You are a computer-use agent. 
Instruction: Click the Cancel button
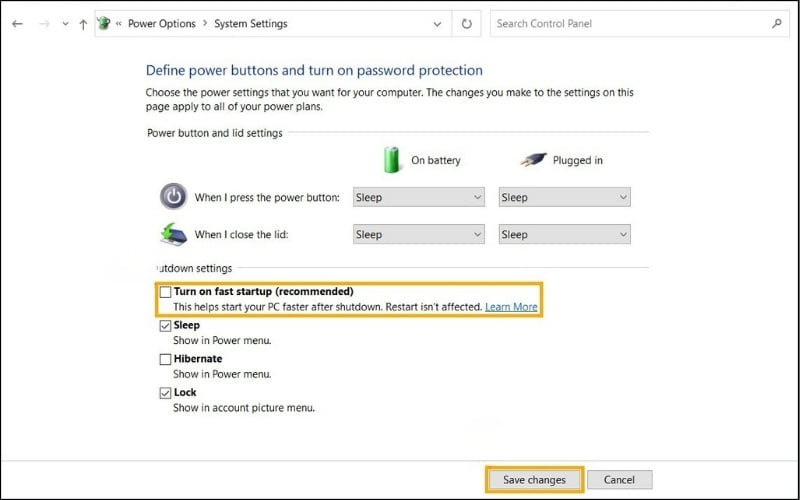619,480
